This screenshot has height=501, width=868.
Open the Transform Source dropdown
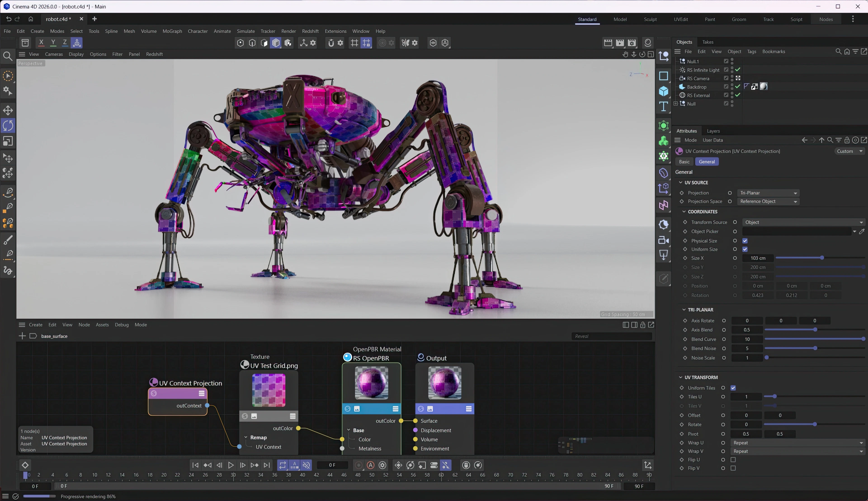(804, 222)
